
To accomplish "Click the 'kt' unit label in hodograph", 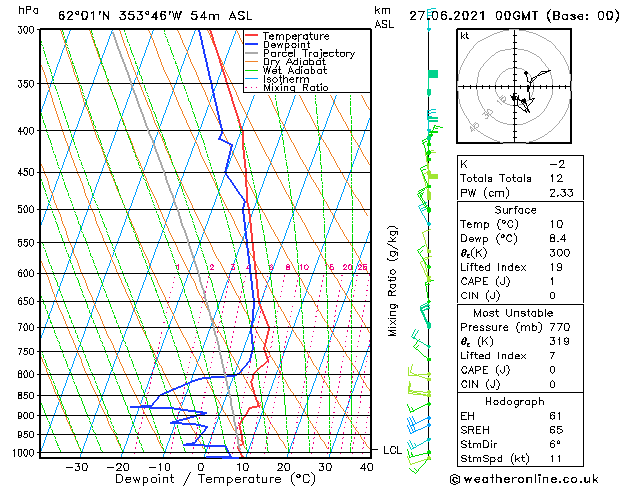I will (x=465, y=36).
